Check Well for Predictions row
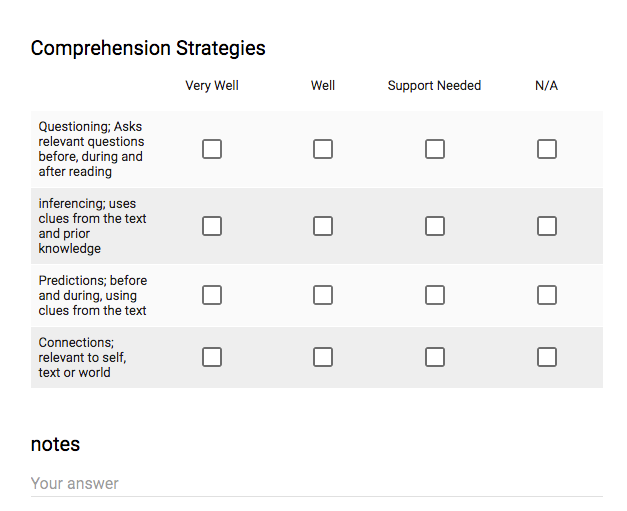627x511 pixels. (x=323, y=295)
